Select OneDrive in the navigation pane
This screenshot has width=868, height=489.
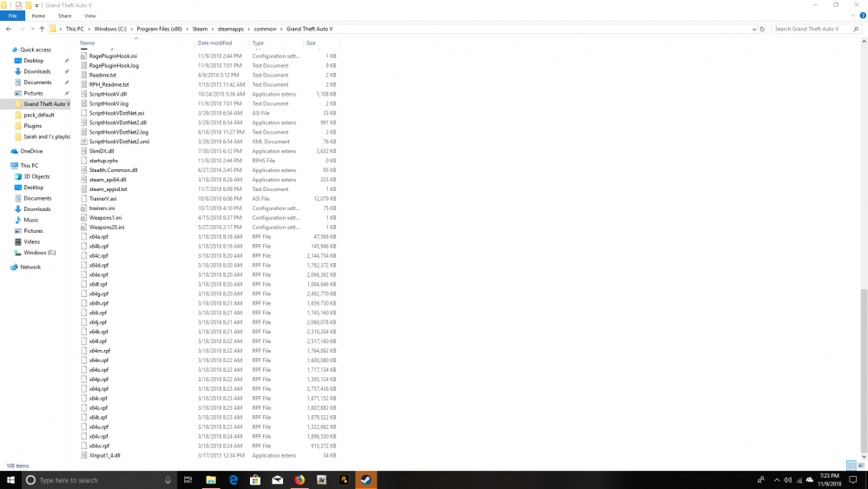[x=31, y=151]
